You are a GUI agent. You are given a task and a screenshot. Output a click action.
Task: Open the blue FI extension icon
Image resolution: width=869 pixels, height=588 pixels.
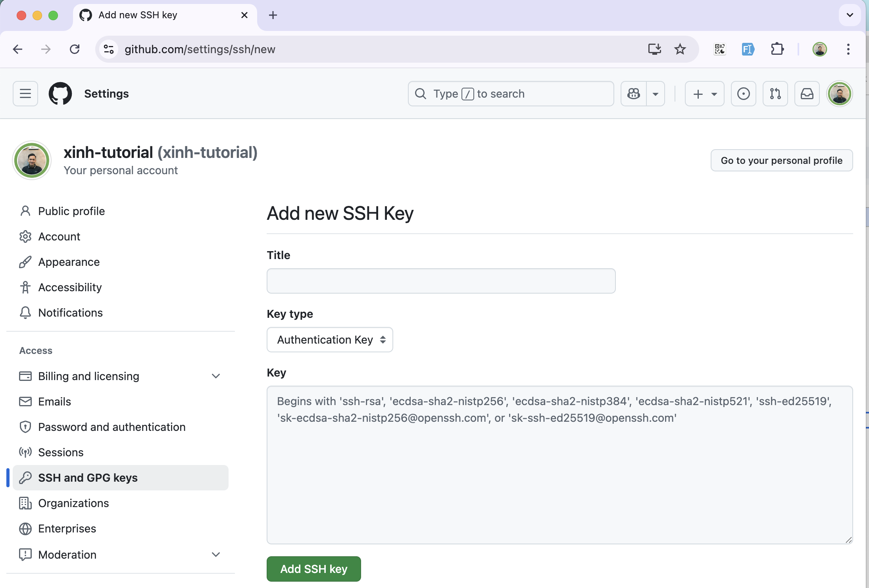coord(748,49)
